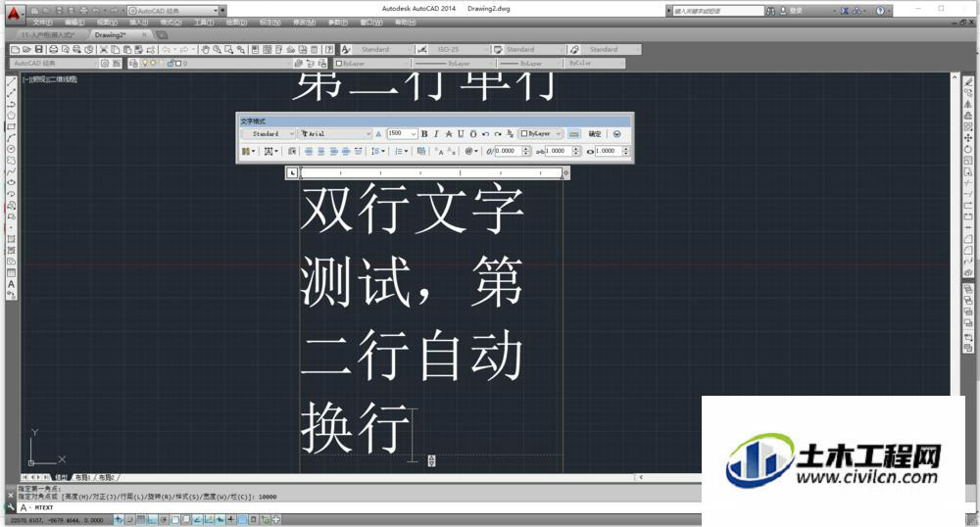The image size is (980, 527).
Task: Switch to the 布局2 layout tab
Action: pyautogui.click(x=106, y=478)
